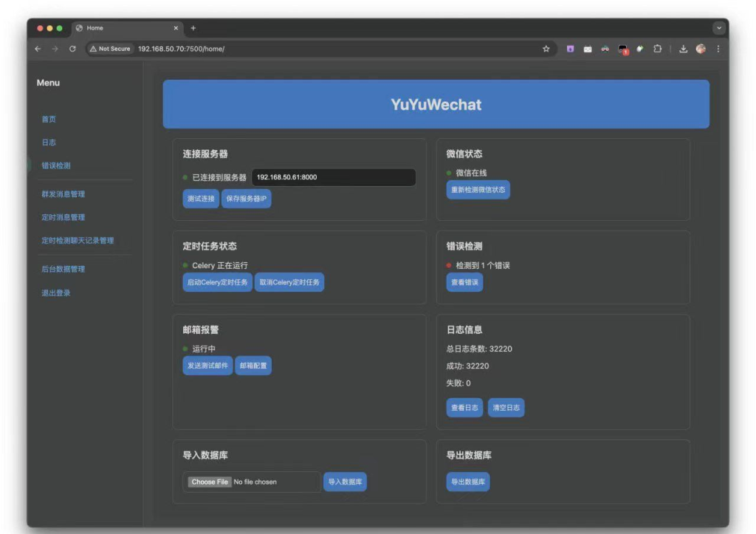Viewport: 756px width, 534px height.
Task: Select 退出登录 in the sidebar menu
Action: coord(55,292)
